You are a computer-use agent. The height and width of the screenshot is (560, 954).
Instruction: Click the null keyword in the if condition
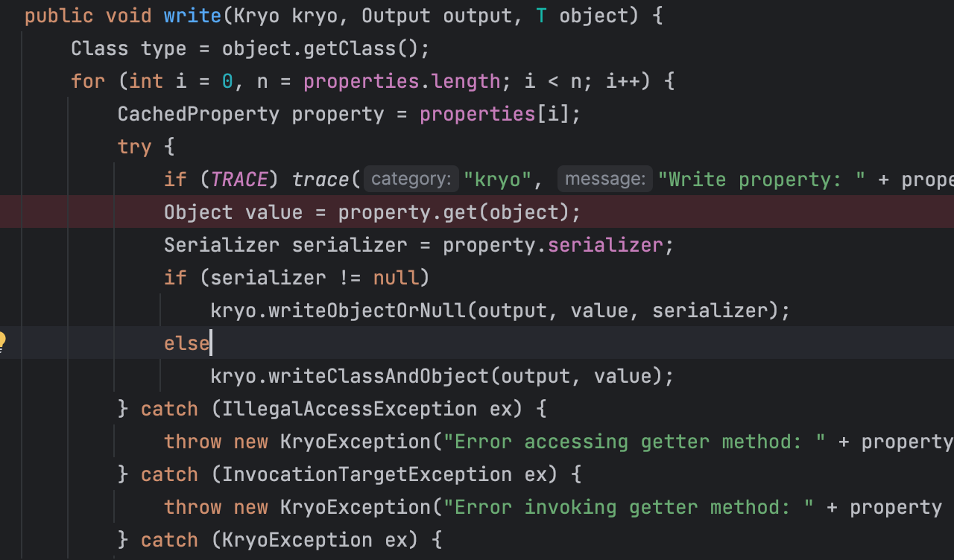pos(396,278)
